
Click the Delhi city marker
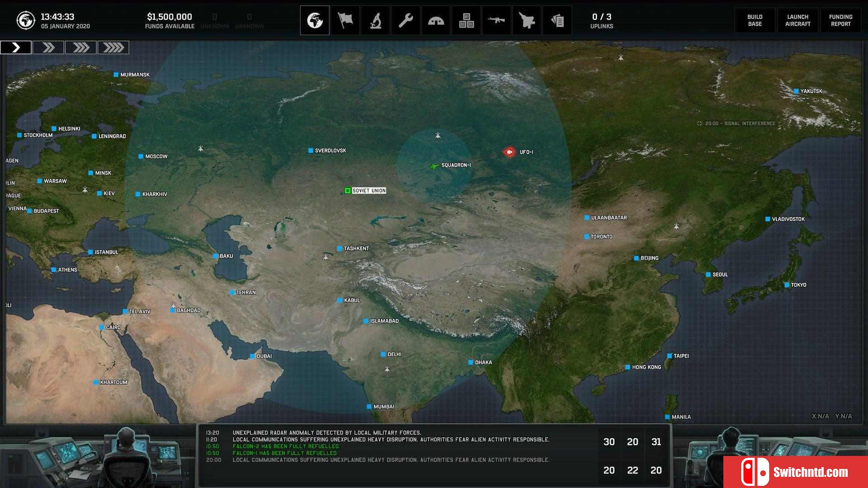383,354
